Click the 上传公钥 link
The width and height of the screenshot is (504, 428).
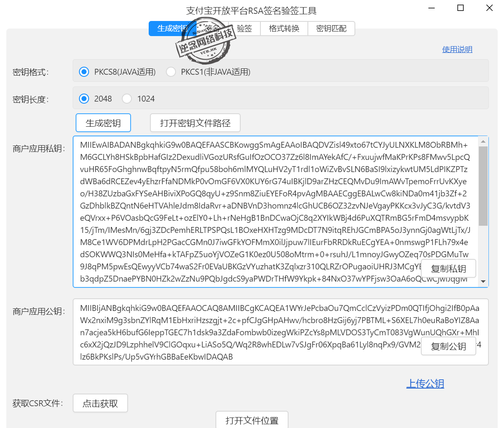click(425, 384)
